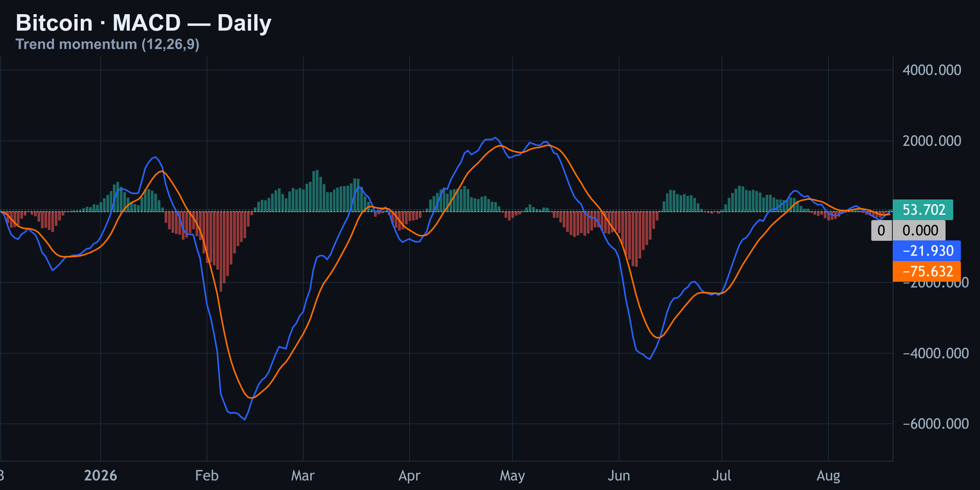Click the Aug time axis label
This screenshot has height=490, width=980.
(x=828, y=476)
